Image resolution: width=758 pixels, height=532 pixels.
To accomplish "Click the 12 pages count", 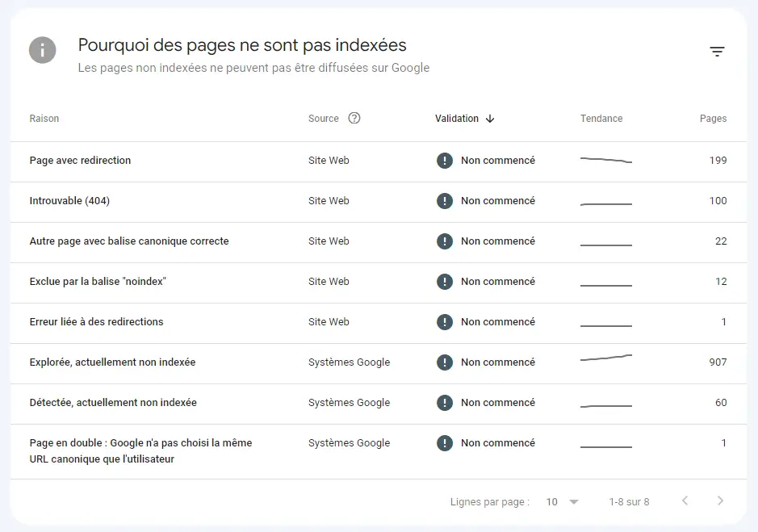I will click(721, 282).
